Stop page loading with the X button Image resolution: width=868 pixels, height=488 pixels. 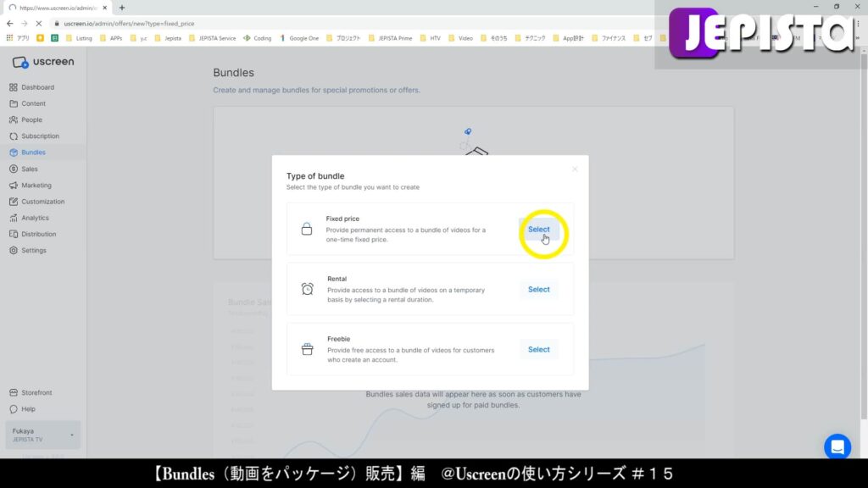[38, 24]
